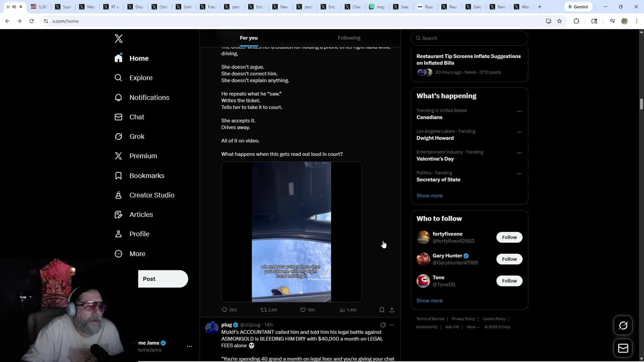The width and height of the screenshot is (644, 362).
Task: Open Bookmarks in the sidebar
Action: pos(139,175)
